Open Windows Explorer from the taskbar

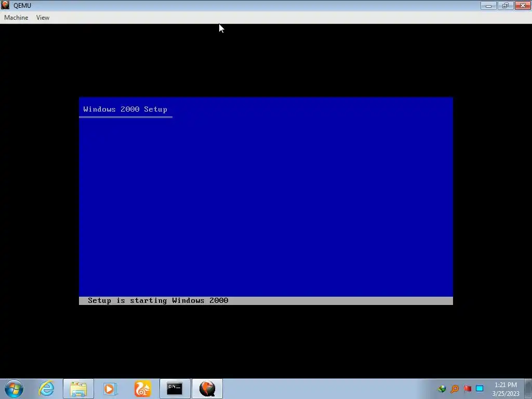[78, 389]
